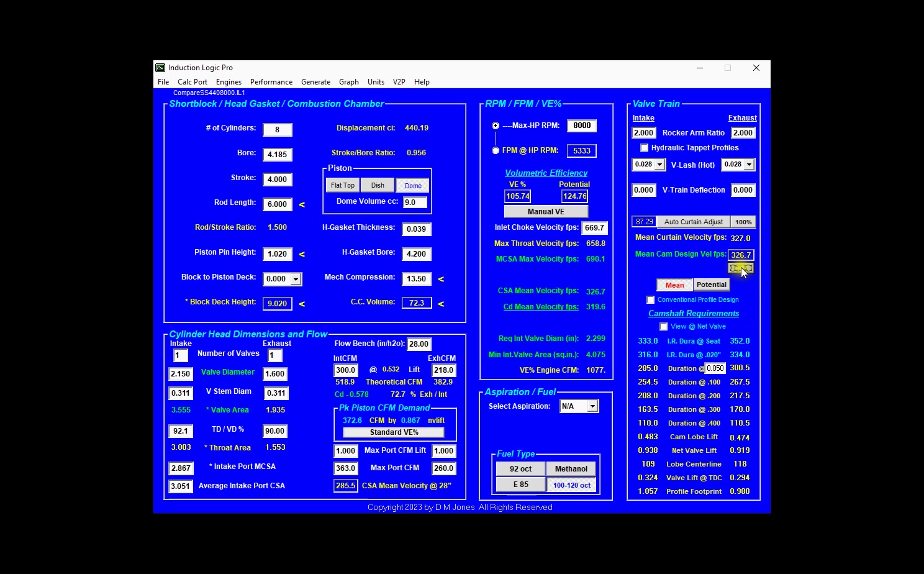Enable Hydraulic Tappet Profiles checkbox
Screen dimensions: 924x574
(645, 148)
